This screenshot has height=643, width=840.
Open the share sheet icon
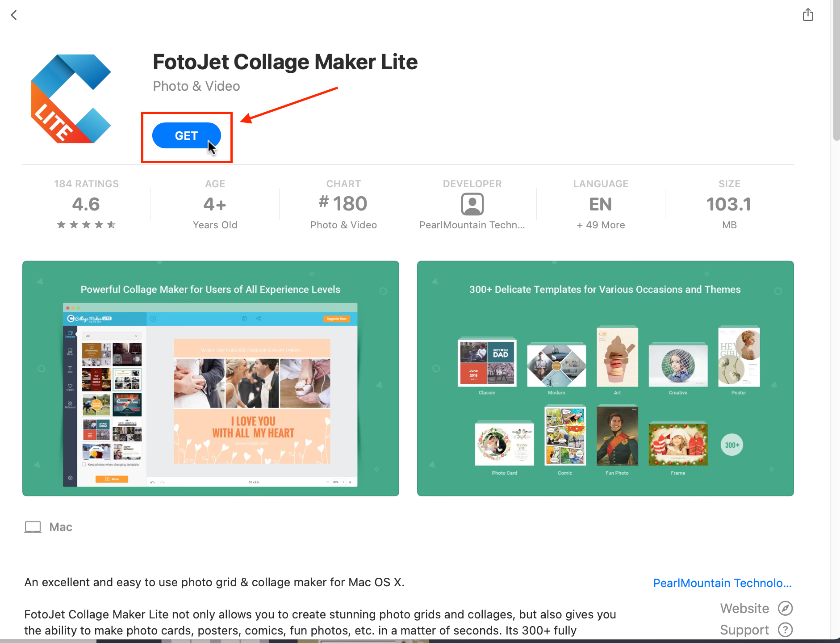point(808,15)
